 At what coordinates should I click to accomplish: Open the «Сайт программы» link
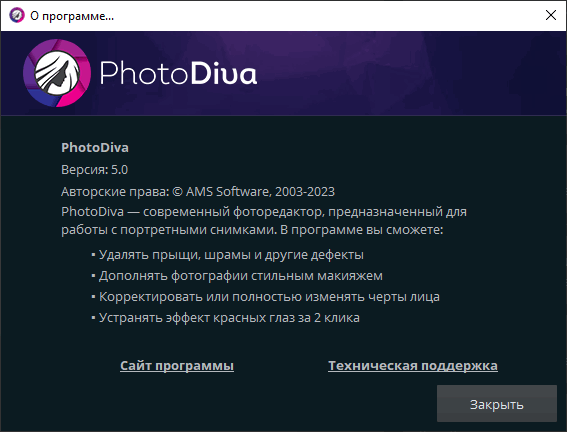coord(177,365)
